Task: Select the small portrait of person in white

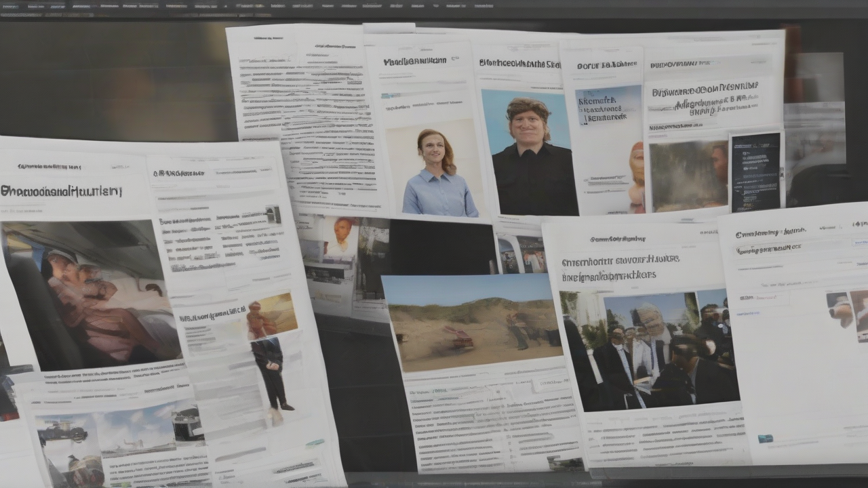Action: tap(340, 239)
